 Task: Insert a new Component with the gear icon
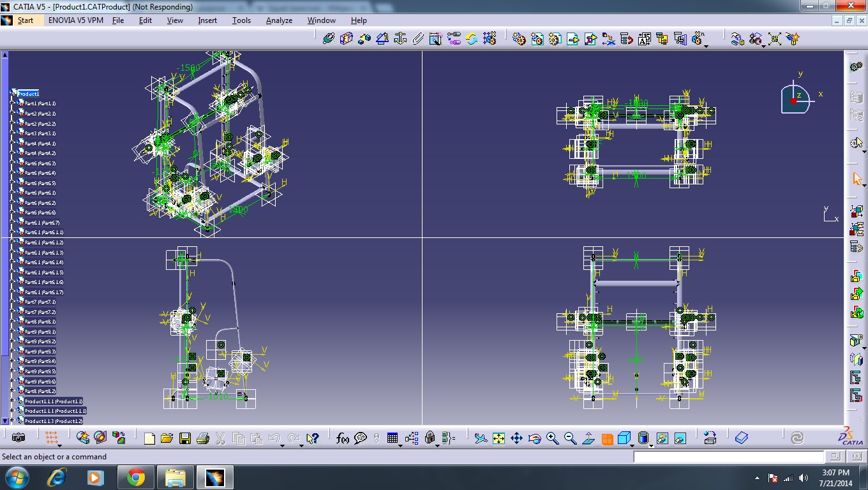click(x=519, y=39)
